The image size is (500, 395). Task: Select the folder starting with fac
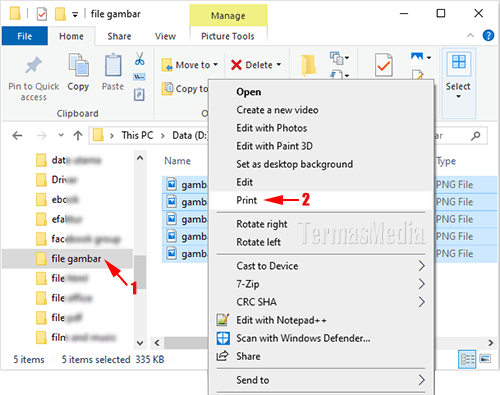(x=78, y=239)
